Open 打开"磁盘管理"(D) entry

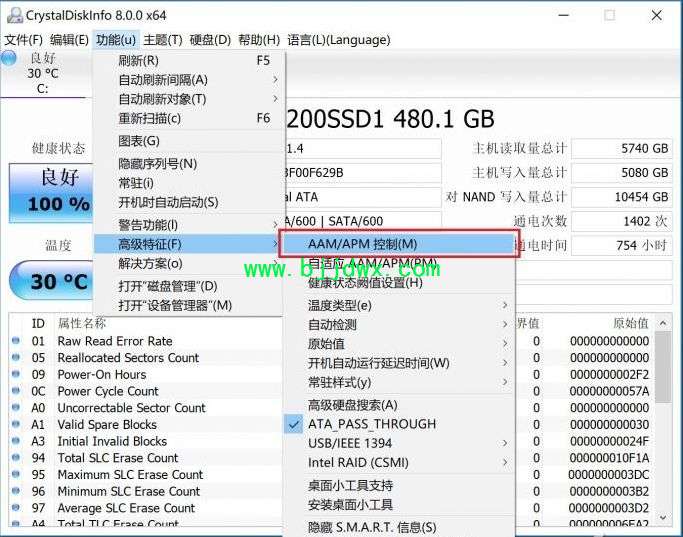189,286
